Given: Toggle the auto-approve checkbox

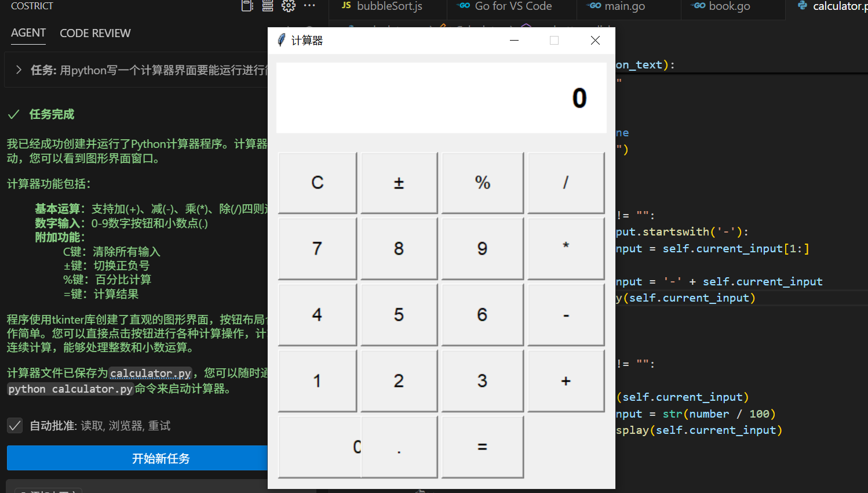Looking at the screenshot, I should tap(14, 426).
